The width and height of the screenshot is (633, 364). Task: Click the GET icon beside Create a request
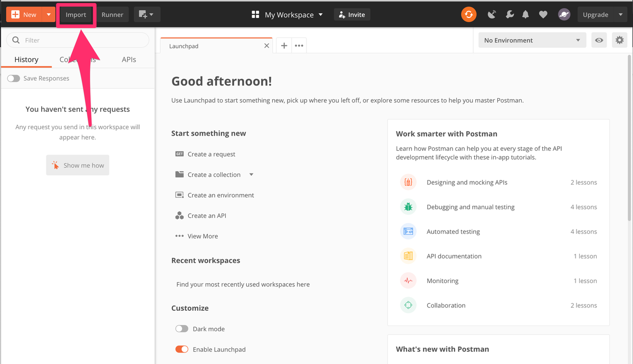[x=179, y=154]
